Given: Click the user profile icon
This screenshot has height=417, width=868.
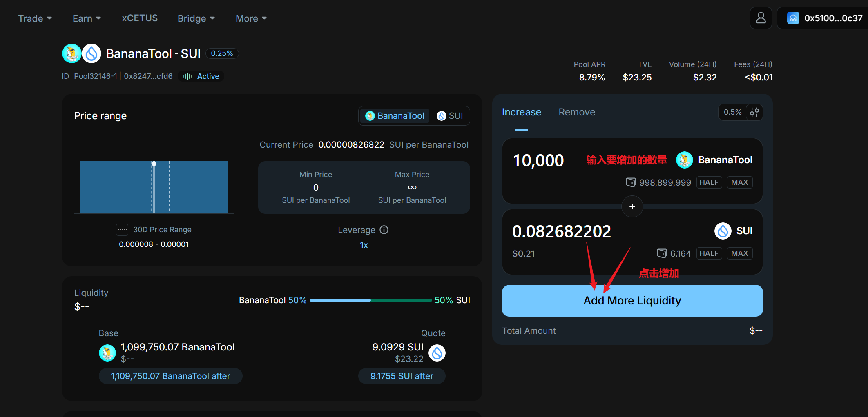Looking at the screenshot, I should pos(761,18).
